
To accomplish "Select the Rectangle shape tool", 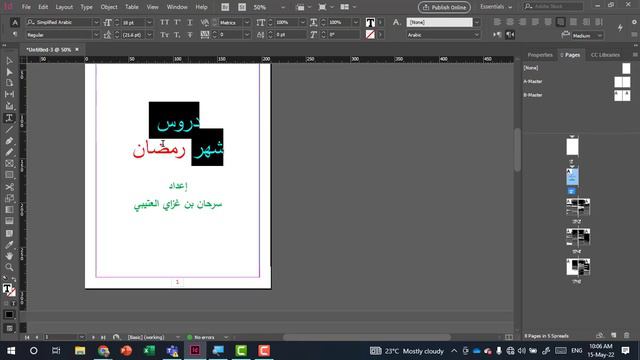I will tap(9, 175).
